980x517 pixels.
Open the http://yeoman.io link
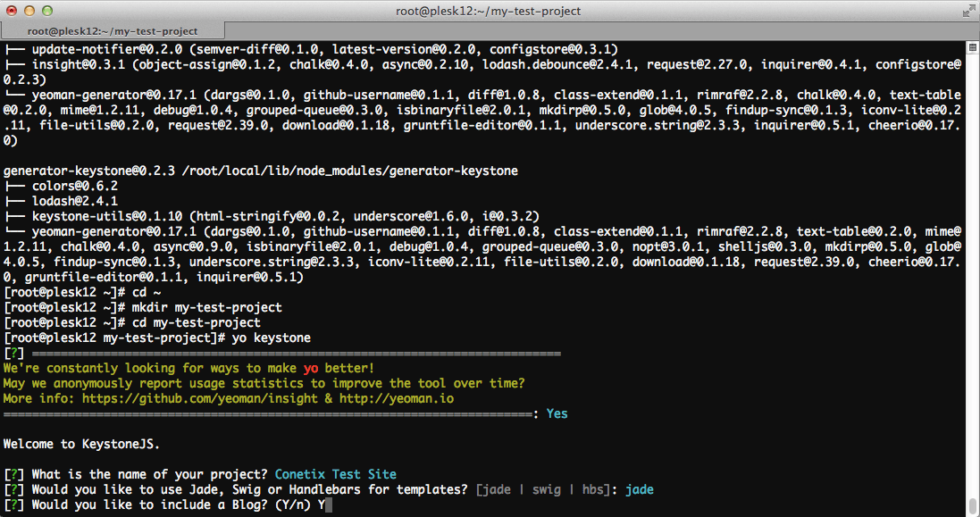397,398
